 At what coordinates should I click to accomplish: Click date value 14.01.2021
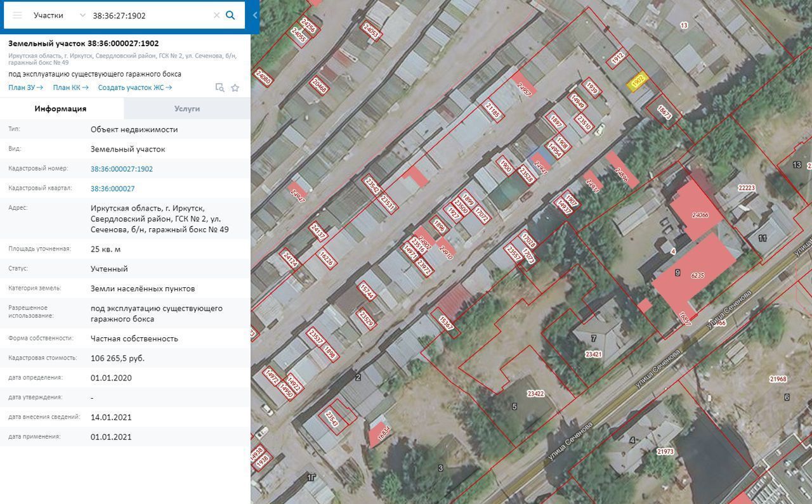[x=111, y=417]
